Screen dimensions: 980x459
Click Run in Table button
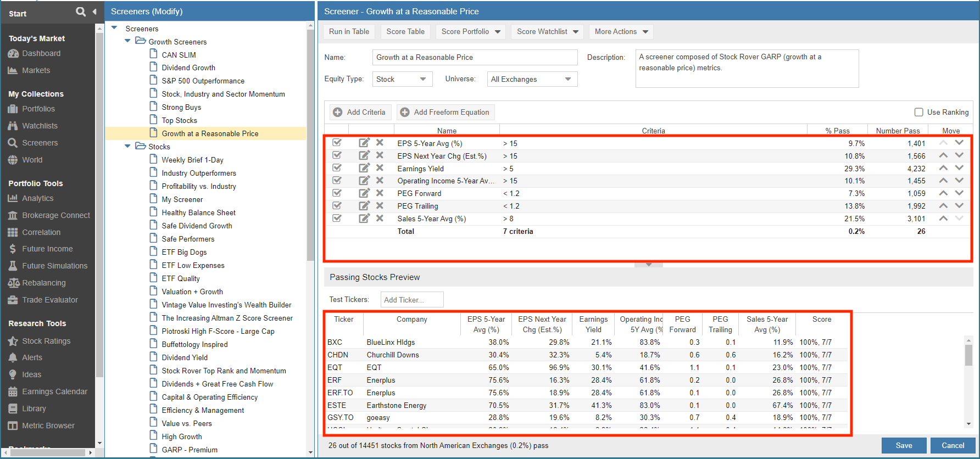click(x=349, y=32)
